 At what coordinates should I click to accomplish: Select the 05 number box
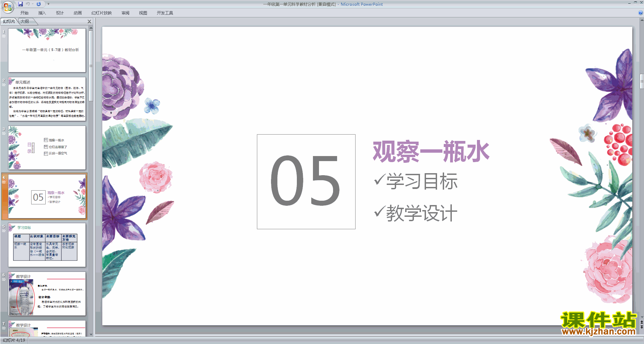306,182
